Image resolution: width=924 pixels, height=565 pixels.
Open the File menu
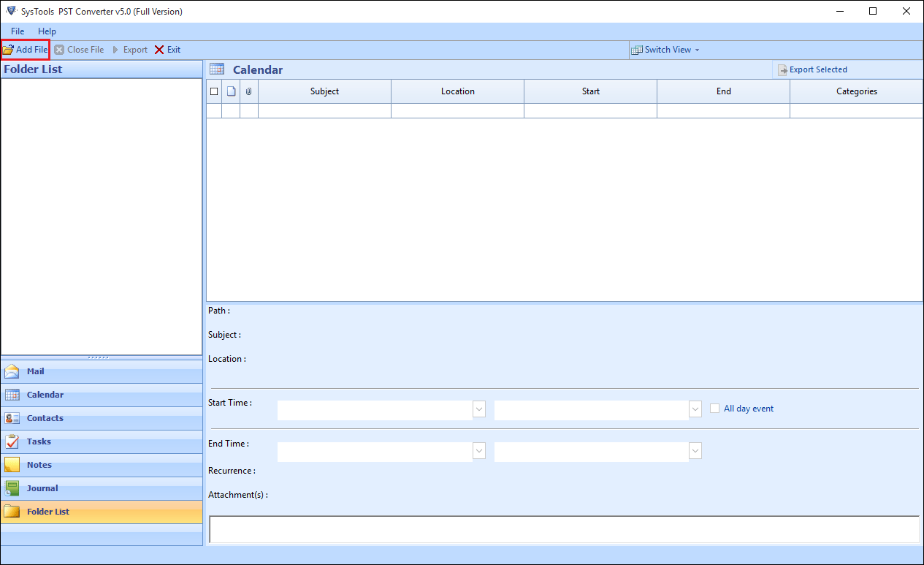click(17, 31)
